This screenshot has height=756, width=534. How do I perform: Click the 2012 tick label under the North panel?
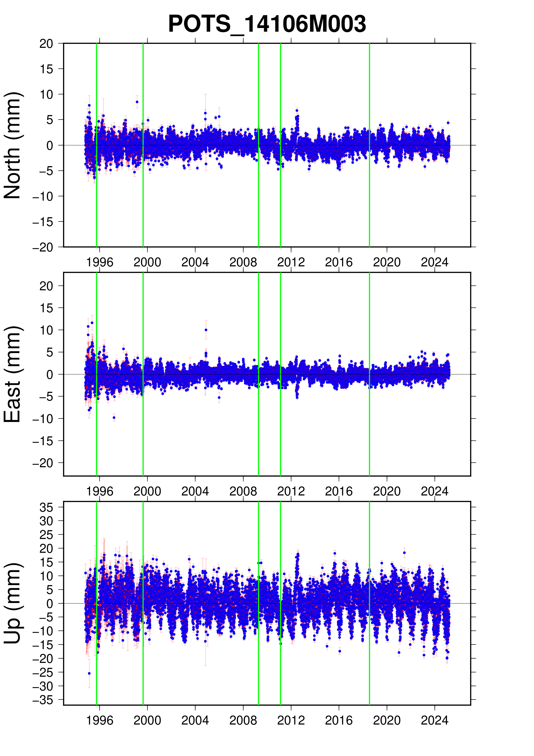click(x=291, y=262)
